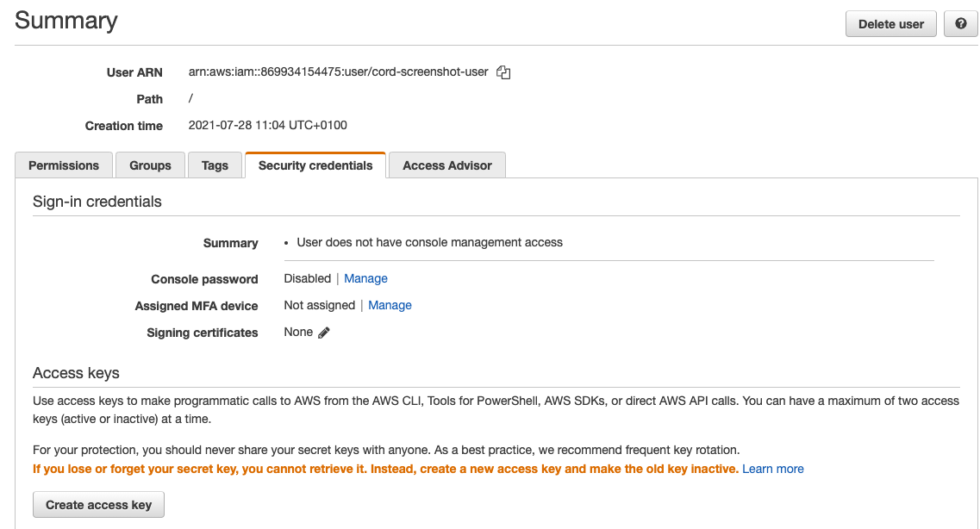
Task: Manage the assigned MFA device
Action: [390, 305]
